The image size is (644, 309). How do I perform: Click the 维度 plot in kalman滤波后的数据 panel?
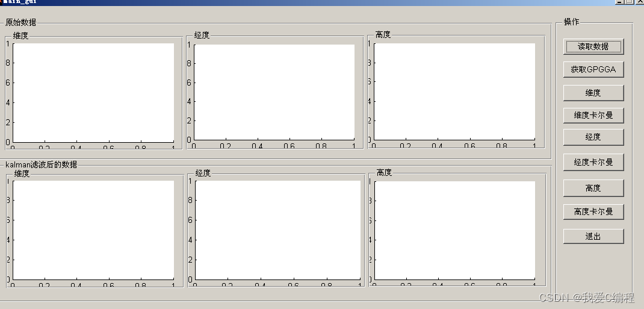pyautogui.click(x=93, y=230)
